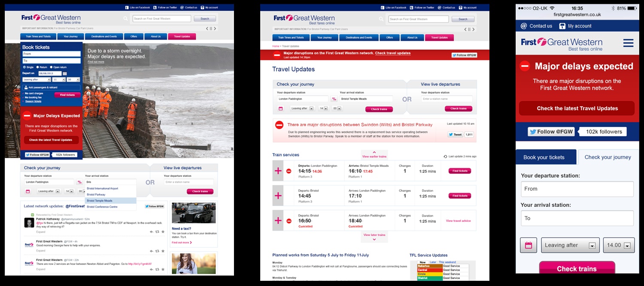
Task: Open 'Train Times and Tickets' menu on left homepage
Action: coord(38,37)
